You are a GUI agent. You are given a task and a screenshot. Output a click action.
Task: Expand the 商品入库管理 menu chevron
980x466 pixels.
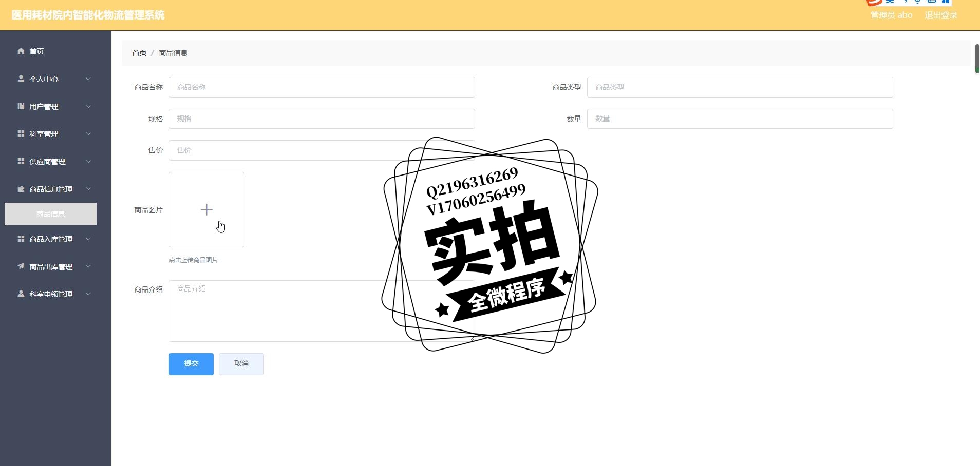coord(88,239)
